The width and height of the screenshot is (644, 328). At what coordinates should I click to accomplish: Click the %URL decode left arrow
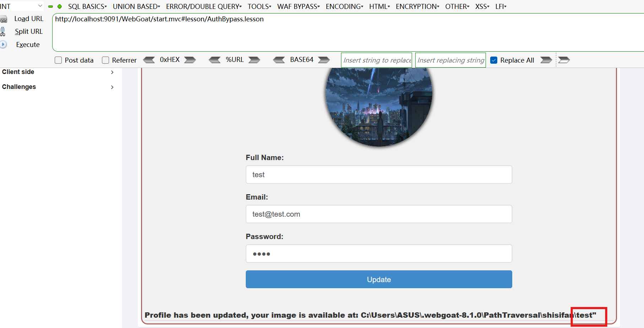[215, 60]
